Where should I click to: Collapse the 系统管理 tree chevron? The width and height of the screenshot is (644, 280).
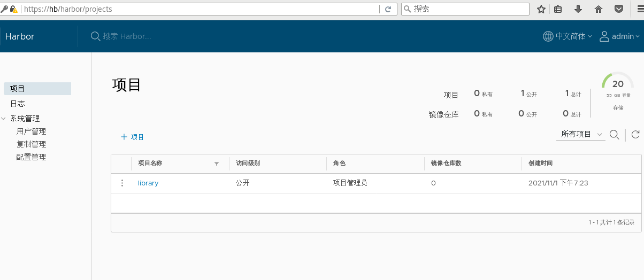pos(4,119)
